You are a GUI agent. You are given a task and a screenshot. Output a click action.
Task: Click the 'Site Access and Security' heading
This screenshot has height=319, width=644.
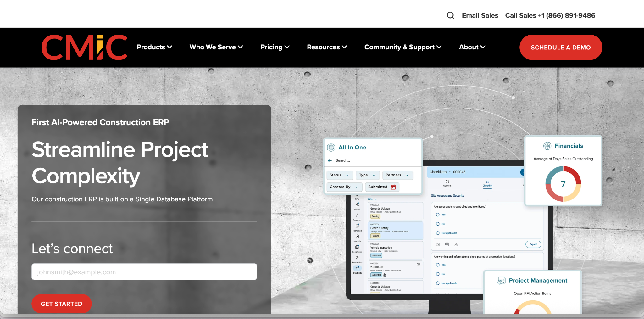click(x=447, y=196)
